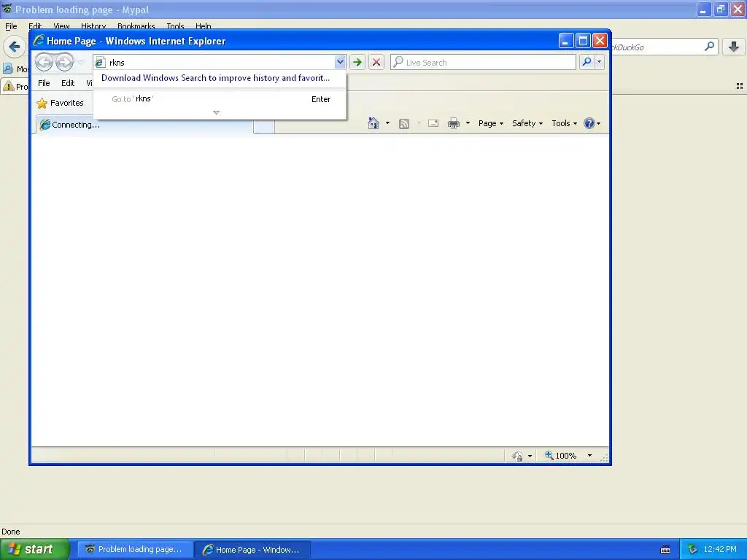The height and width of the screenshot is (560, 747).
Task: Open the File menu in Mypal window
Action: pyautogui.click(x=11, y=26)
